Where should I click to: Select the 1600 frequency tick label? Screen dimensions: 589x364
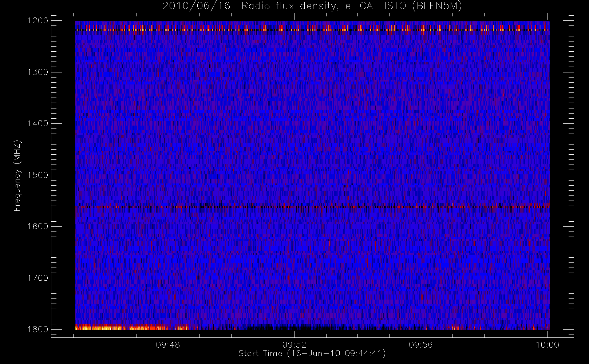click(38, 226)
